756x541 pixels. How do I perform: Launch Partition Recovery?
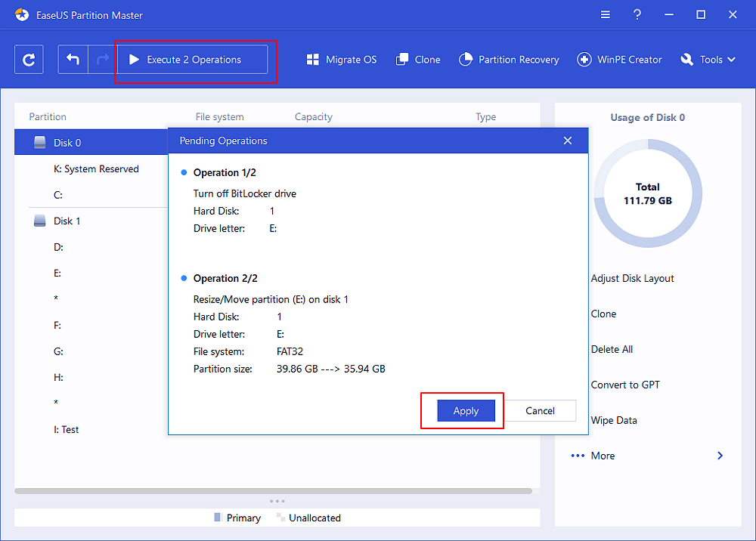pyautogui.click(x=509, y=60)
